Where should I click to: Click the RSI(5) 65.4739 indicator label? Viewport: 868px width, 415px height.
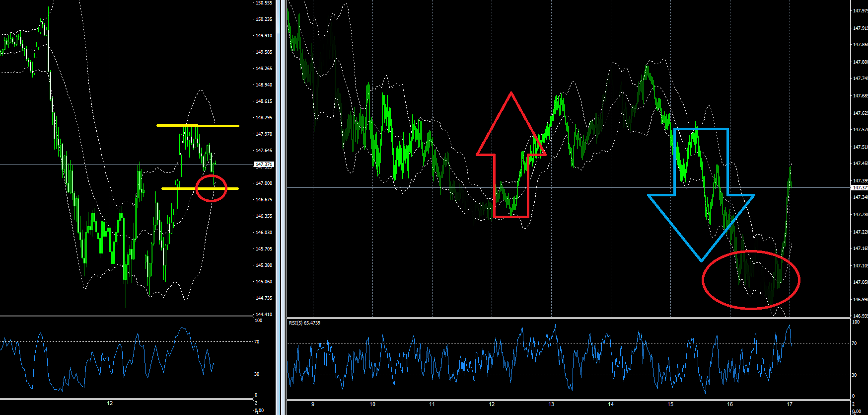304,323
